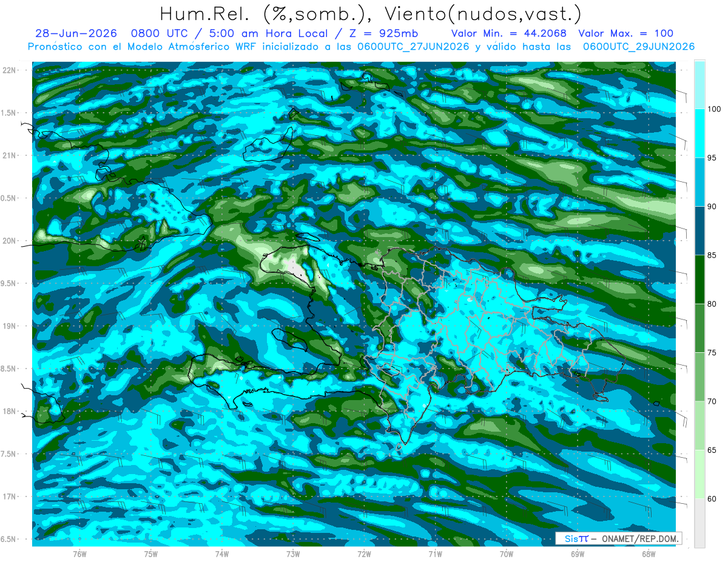Click the latitude axis label '18N'
The height and width of the screenshot is (562, 728).
pyautogui.click(x=9, y=411)
